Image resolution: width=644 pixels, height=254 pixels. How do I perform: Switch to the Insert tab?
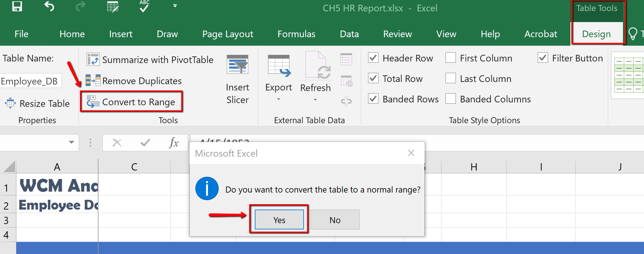(121, 34)
